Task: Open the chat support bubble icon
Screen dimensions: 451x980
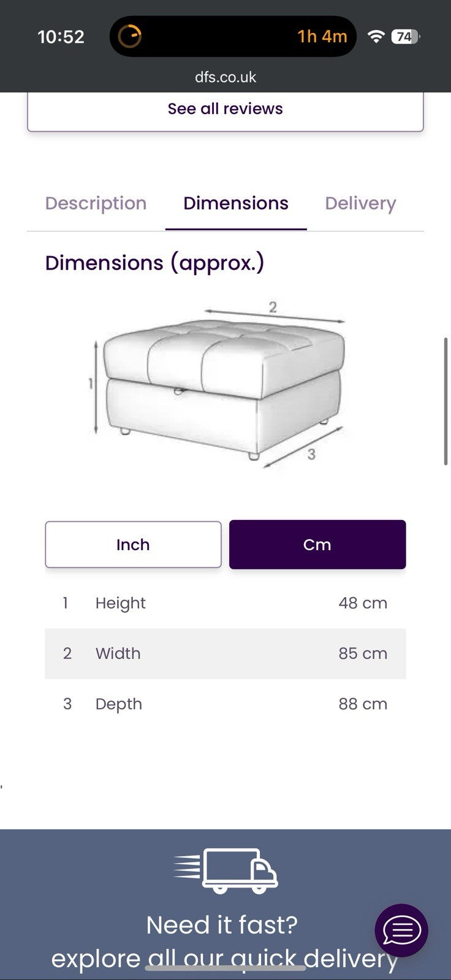Action: click(401, 930)
